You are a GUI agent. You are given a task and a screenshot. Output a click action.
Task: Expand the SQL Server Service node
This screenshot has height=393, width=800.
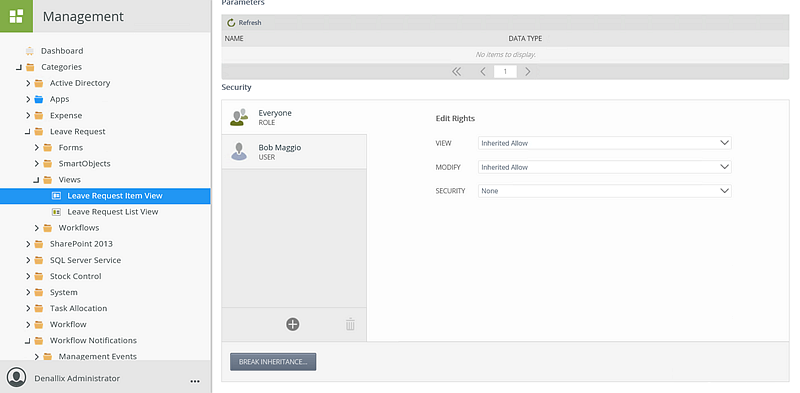28,260
